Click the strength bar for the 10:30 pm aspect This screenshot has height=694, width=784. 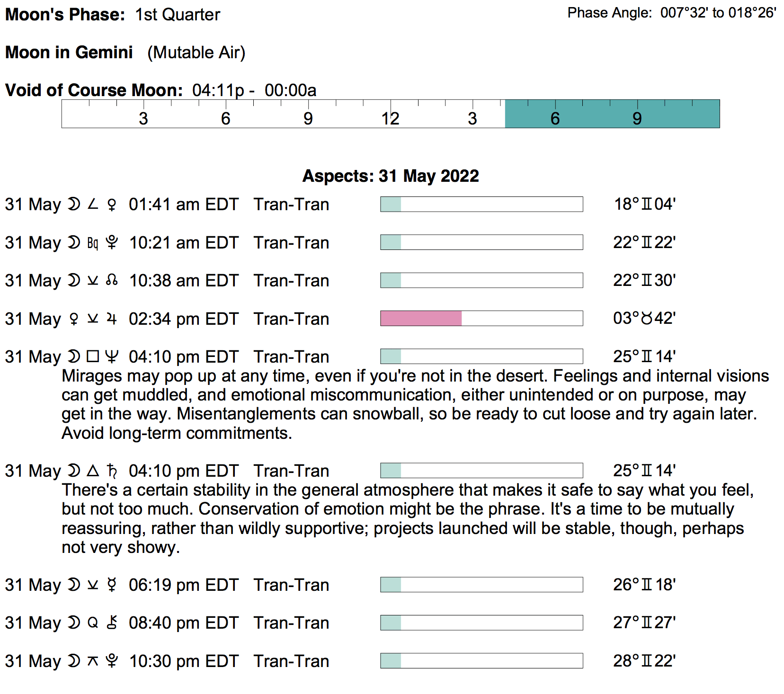[481, 661]
